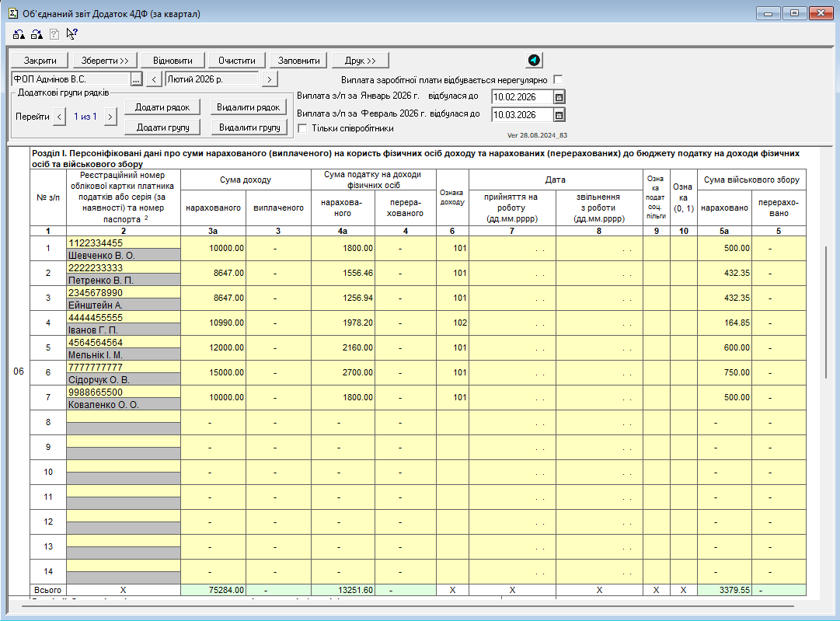
Task: Click the Додати рядок button
Action: (162, 107)
